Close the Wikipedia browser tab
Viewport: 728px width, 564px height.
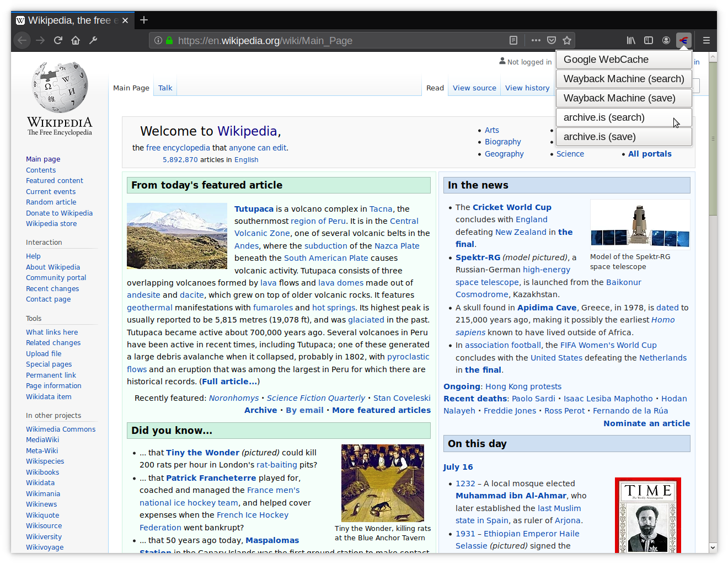125,20
